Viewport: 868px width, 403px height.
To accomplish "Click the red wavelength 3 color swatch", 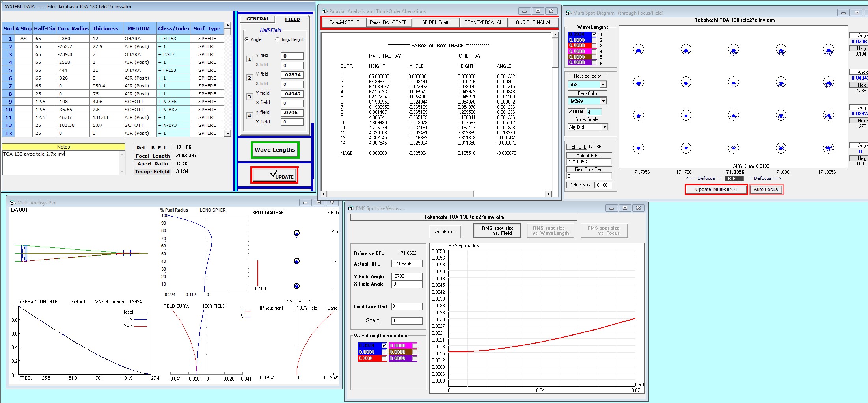I will (579, 46).
